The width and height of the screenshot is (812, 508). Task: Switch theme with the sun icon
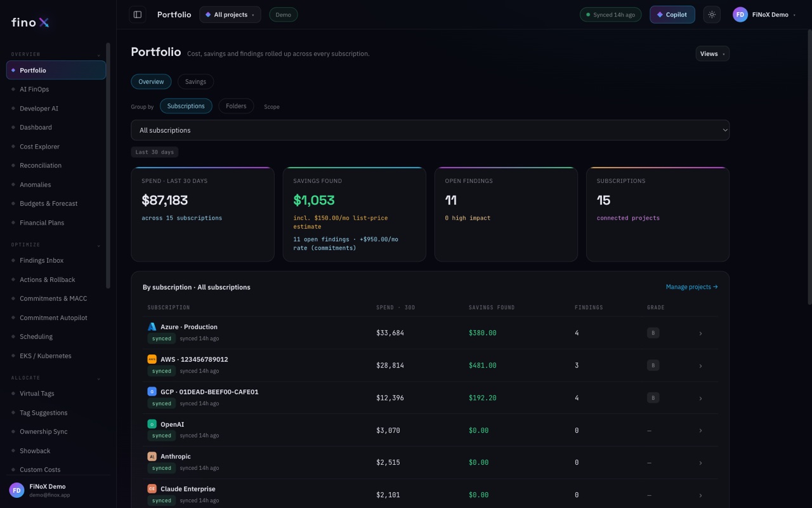712,15
